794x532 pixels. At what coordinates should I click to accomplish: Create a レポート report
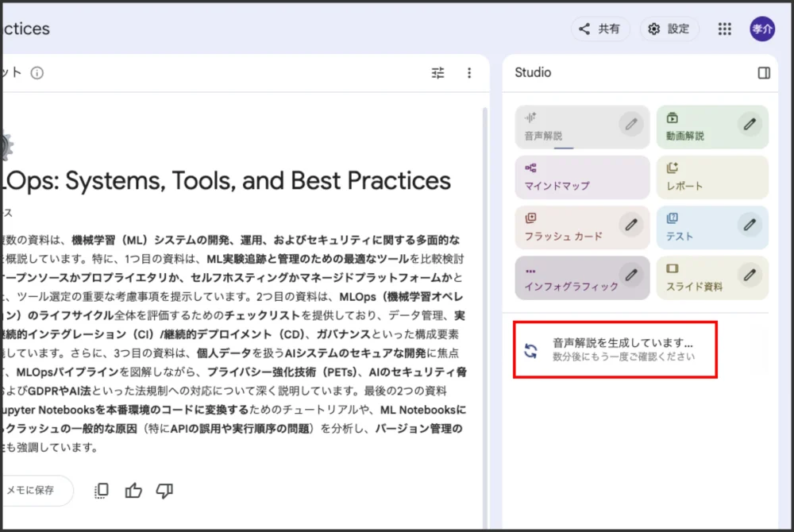[711, 177]
